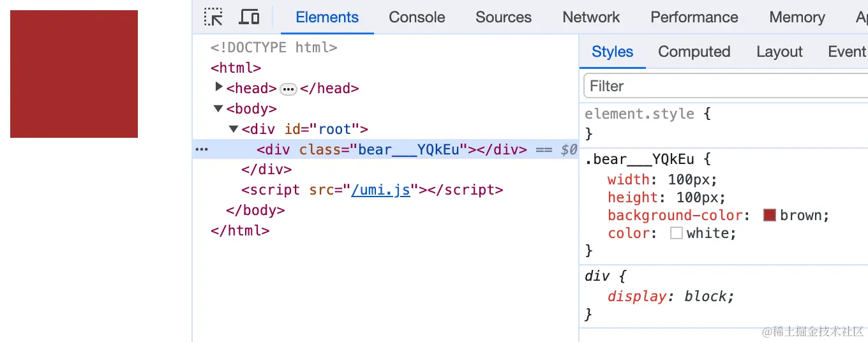Click the brown square on the page
The height and width of the screenshot is (342, 868).
74,74
